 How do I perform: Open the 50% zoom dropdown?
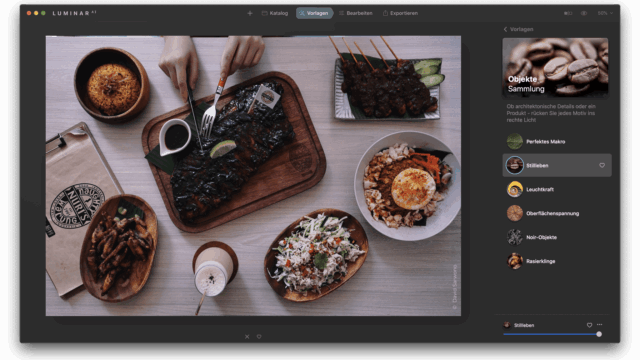point(605,13)
